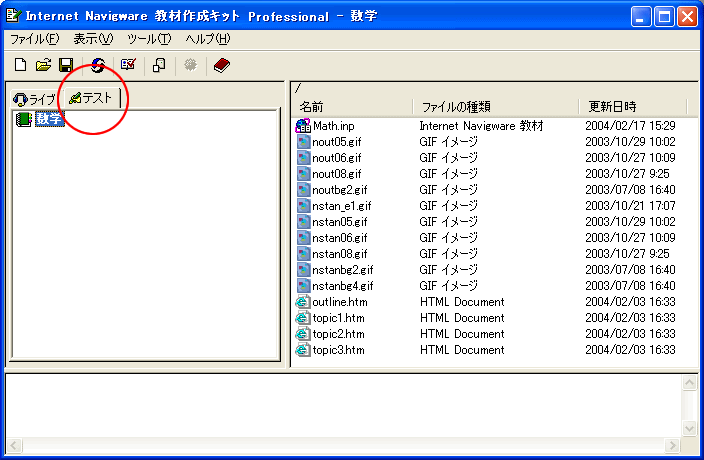Switch to the テスト tab
The width and height of the screenshot is (704, 460).
tap(92, 98)
